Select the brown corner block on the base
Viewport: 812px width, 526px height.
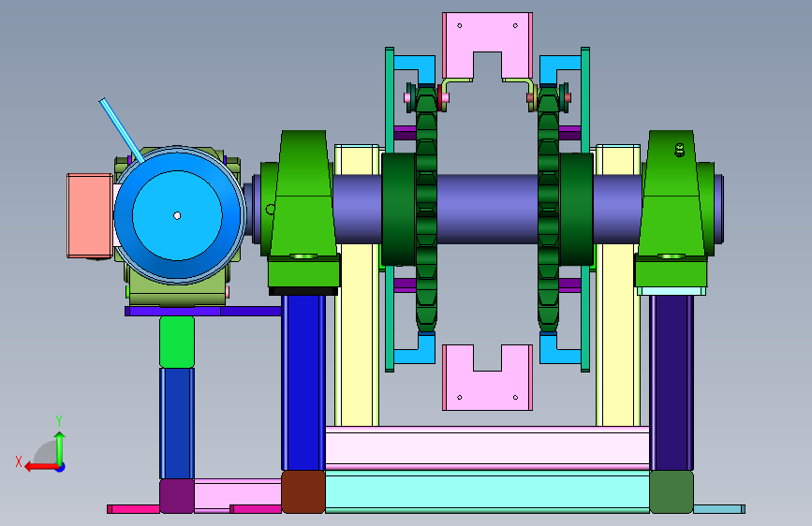click(303, 491)
